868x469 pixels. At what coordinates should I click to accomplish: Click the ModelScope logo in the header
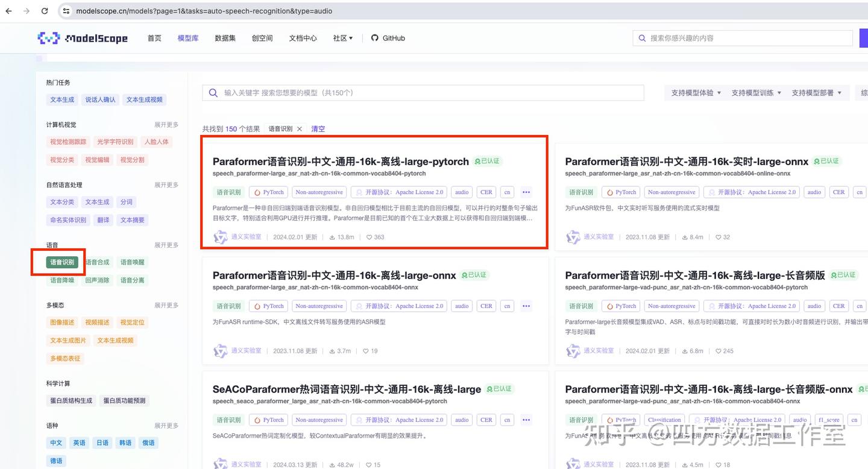(x=84, y=37)
